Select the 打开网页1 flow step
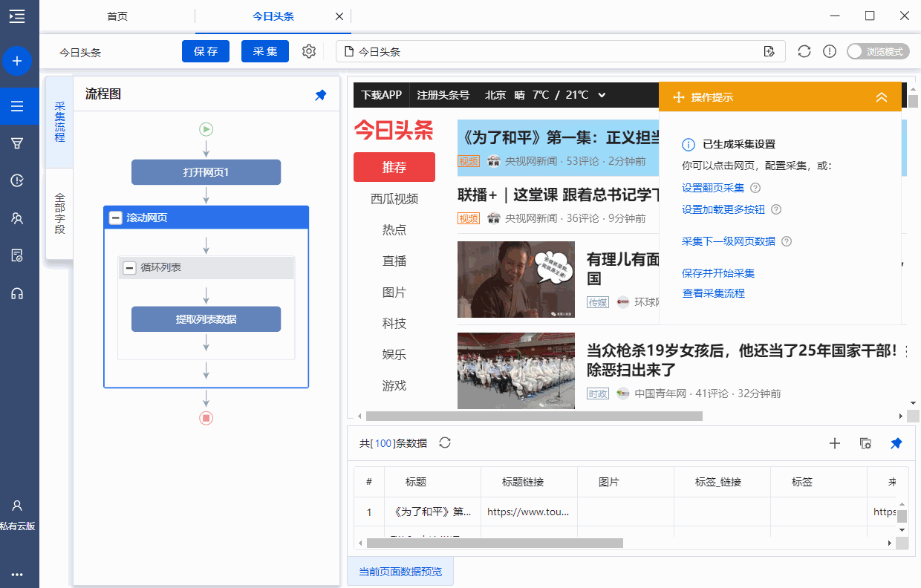Screen dimensions: 921x588 coord(206,172)
